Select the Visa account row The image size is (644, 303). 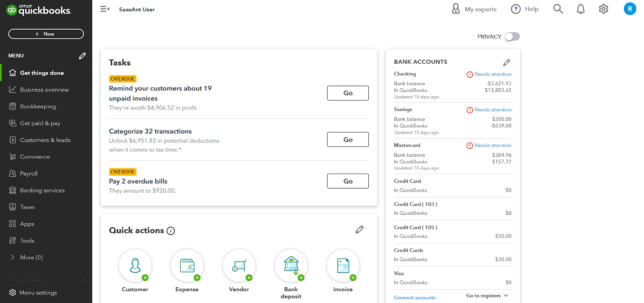click(x=452, y=278)
